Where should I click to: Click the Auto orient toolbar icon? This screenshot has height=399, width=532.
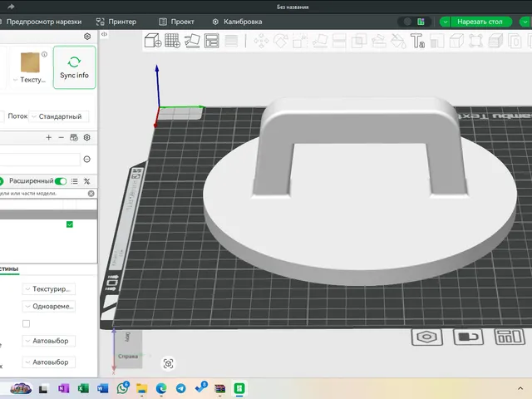pos(192,41)
